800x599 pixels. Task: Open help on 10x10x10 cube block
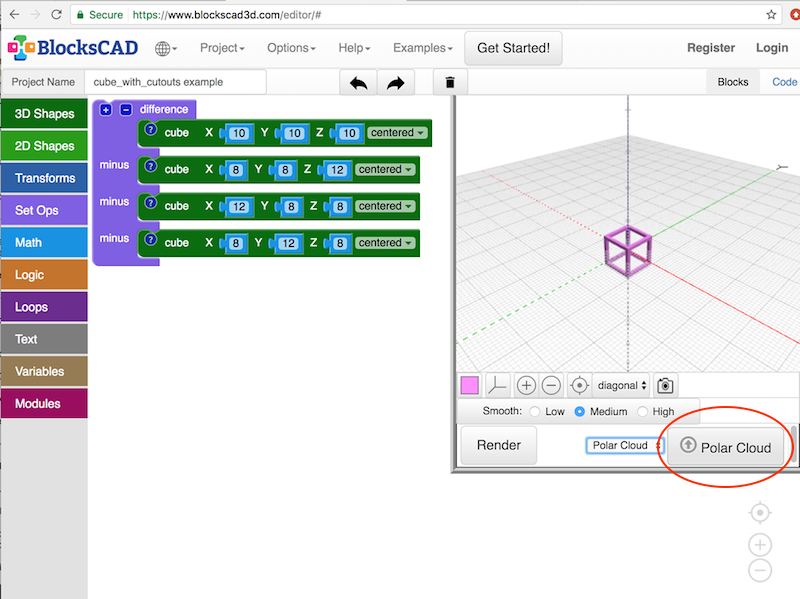click(151, 129)
